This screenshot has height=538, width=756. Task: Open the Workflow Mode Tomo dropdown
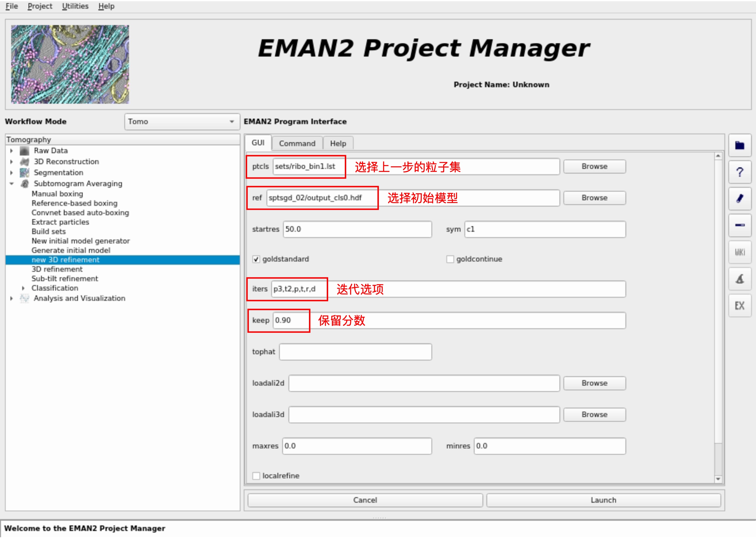[x=182, y=122]
